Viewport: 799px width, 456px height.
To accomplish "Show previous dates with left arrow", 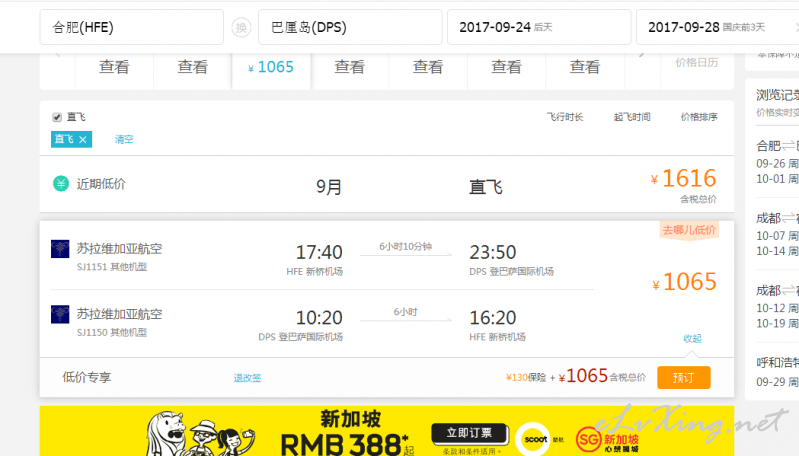I will [x=58, y=54].
